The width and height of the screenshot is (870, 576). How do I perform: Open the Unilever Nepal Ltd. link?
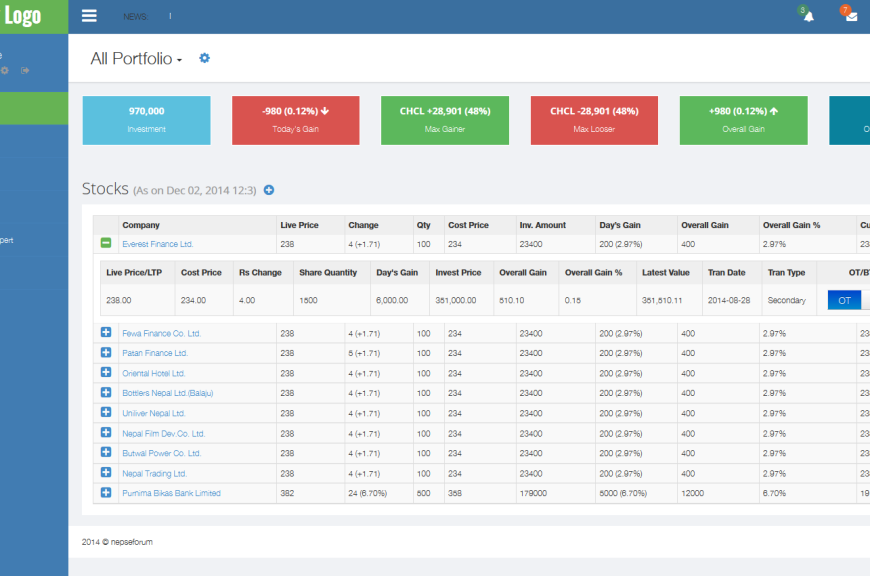pyautogui.click(x=154, y=413)
